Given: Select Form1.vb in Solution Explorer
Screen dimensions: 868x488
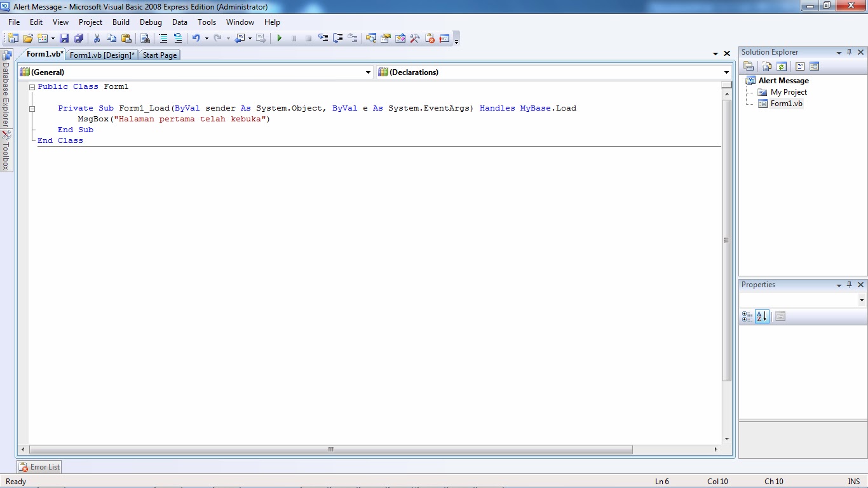Looking at the screenshot, I should click(x=786, y=104).
